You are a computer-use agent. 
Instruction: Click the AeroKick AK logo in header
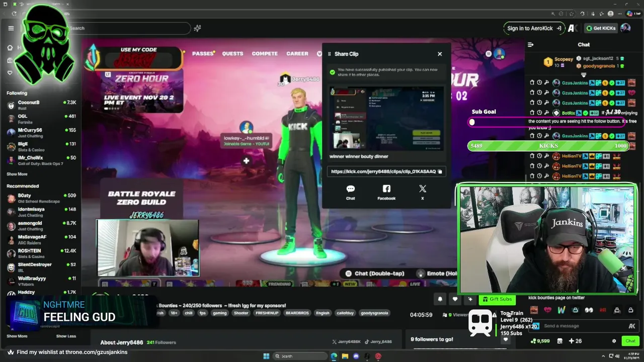(572, 28)
